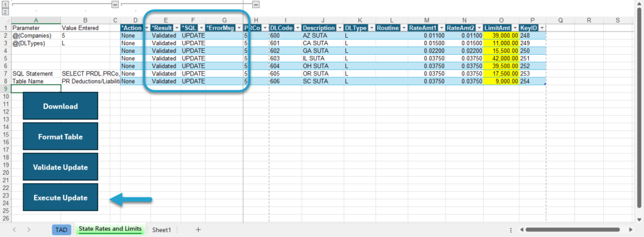Switch to the TAD sheet tab
This screenshot has height=237, width=644.
(x=62, y=230)
